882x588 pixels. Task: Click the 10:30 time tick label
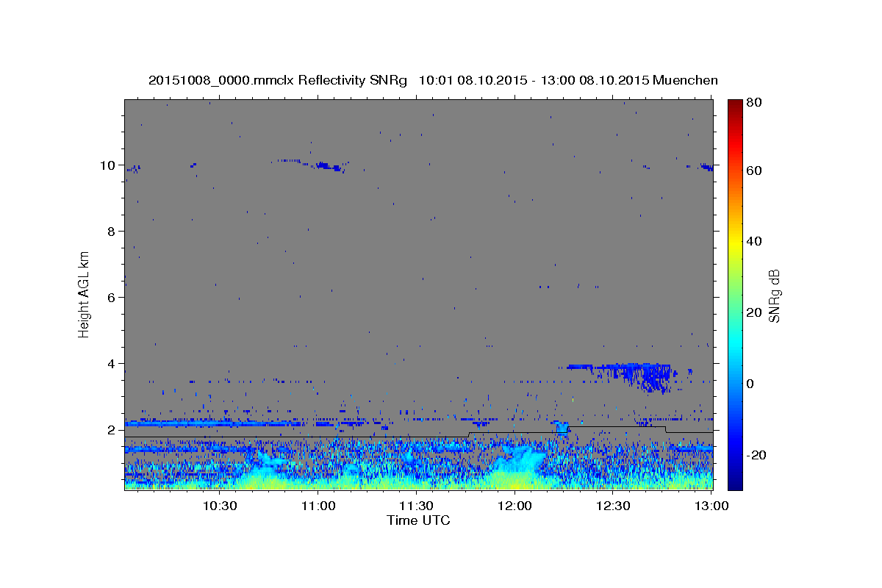220,506
